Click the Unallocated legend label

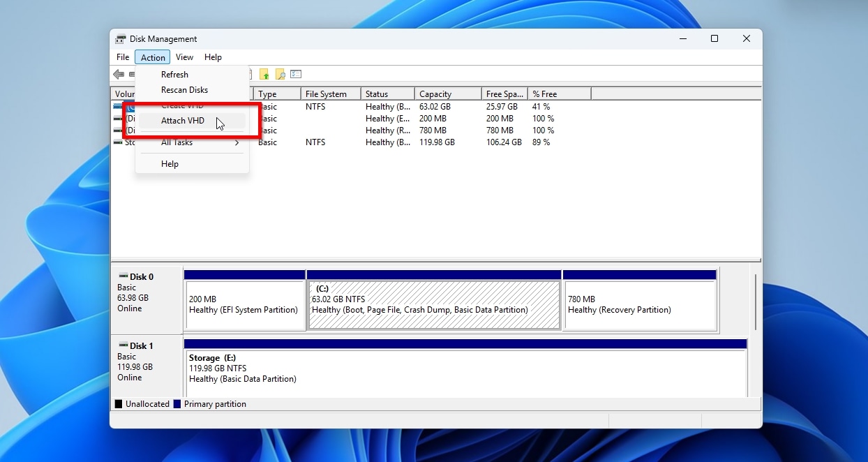tap(147, 404)
